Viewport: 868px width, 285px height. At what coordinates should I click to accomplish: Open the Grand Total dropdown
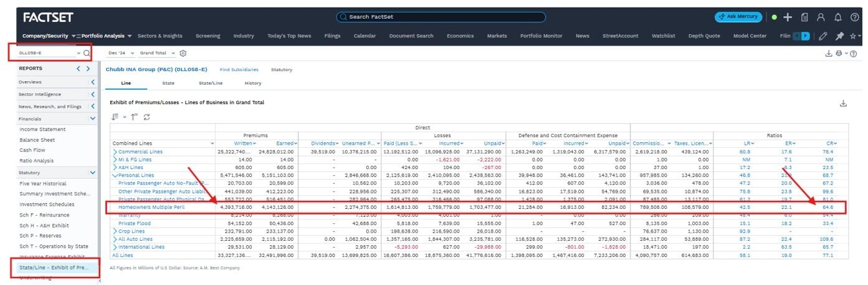pyautogui.click(x=157, y=54)
